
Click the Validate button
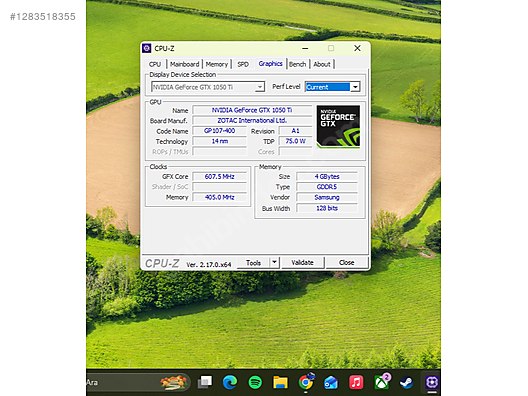[302, 263]
